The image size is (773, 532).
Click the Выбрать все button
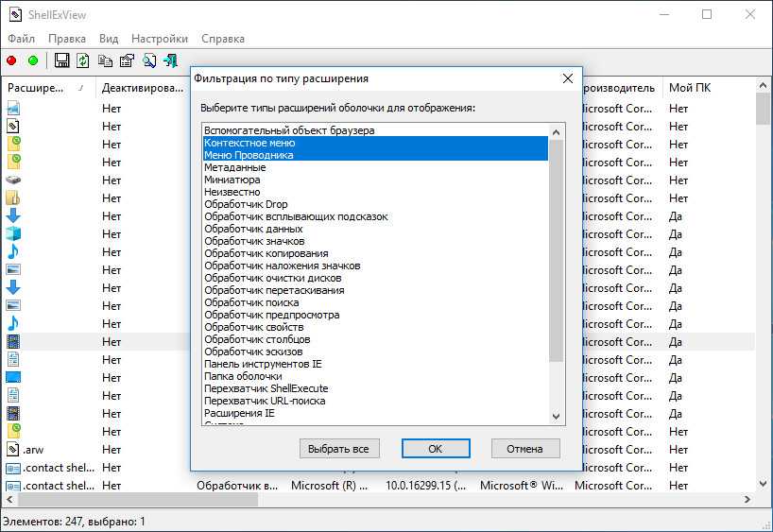[x=339, y=449]
